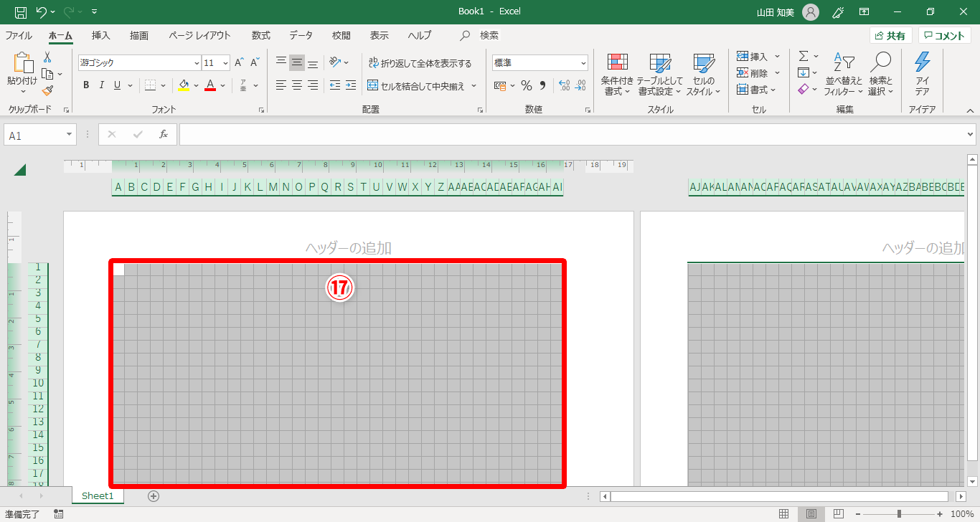Screen dimensions: 980x522
Task: Click the zoom out minus button
Action: point(857,514)
